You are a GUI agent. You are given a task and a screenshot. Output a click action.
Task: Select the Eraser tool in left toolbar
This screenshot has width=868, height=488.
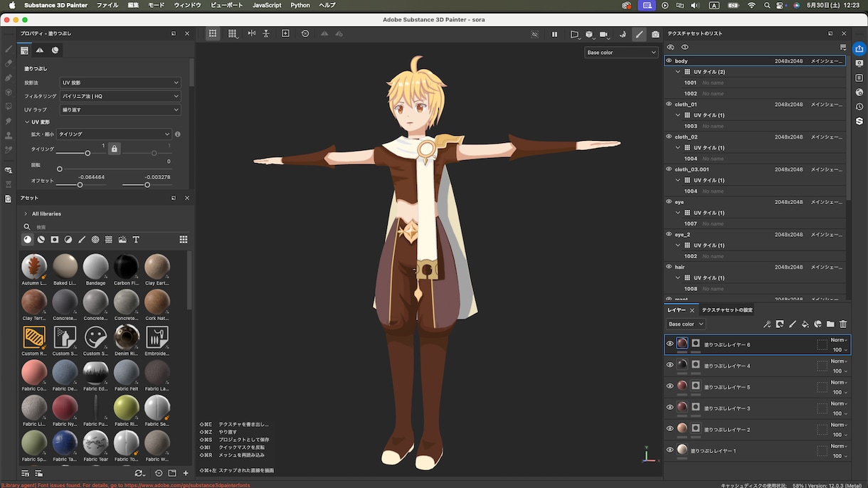9,63
